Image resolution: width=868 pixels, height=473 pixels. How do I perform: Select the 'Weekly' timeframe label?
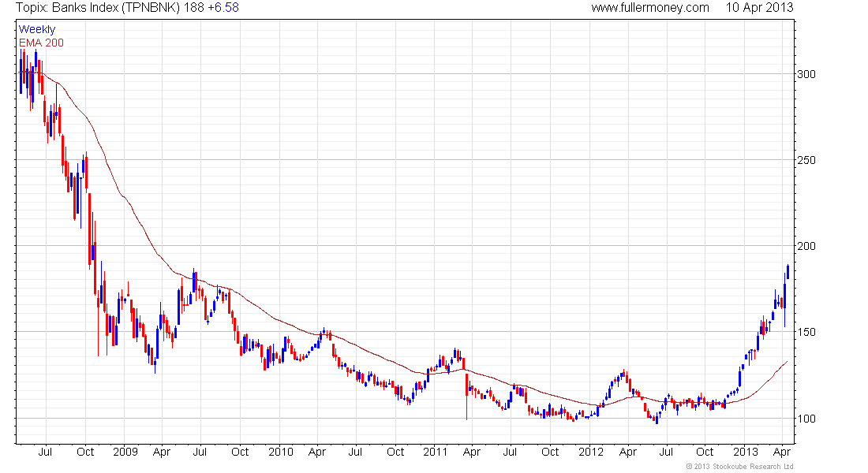pyautogui.click(x=37, y=30)
